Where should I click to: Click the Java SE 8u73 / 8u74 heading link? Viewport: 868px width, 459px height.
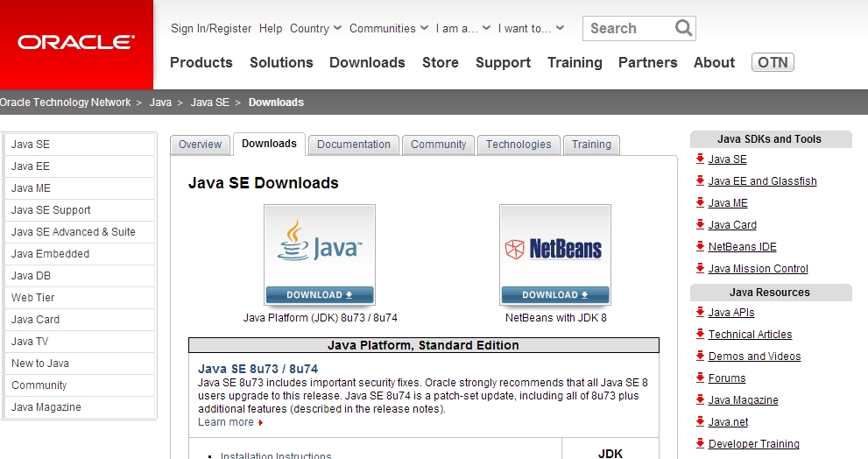click(258, 369)
